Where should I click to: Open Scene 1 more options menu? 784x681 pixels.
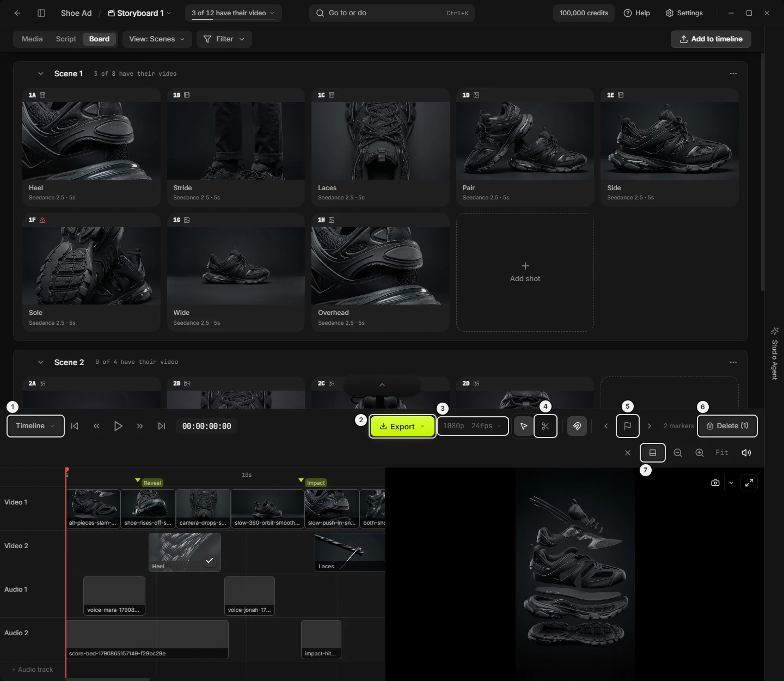tap(733, 74)
